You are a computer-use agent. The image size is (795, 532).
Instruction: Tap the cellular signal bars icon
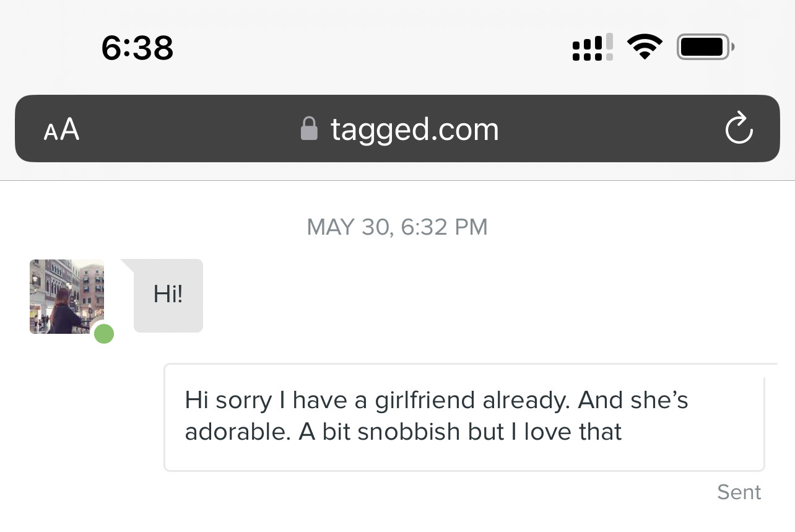(x=593, y=47)
